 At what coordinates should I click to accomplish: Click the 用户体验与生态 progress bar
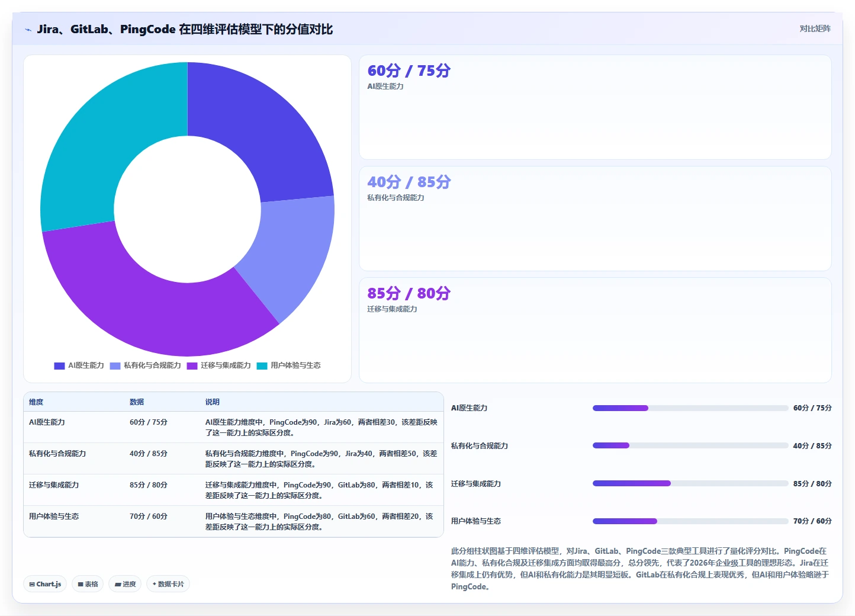coord(690,521)
